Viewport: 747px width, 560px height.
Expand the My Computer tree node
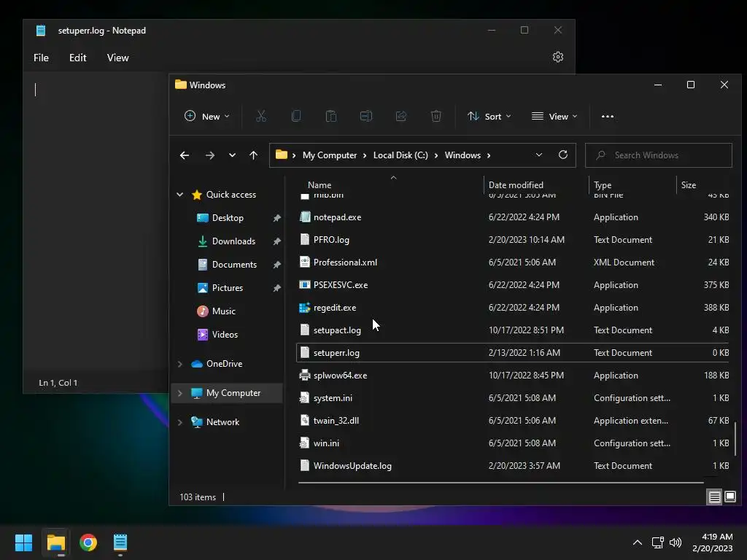pos(180,393)
